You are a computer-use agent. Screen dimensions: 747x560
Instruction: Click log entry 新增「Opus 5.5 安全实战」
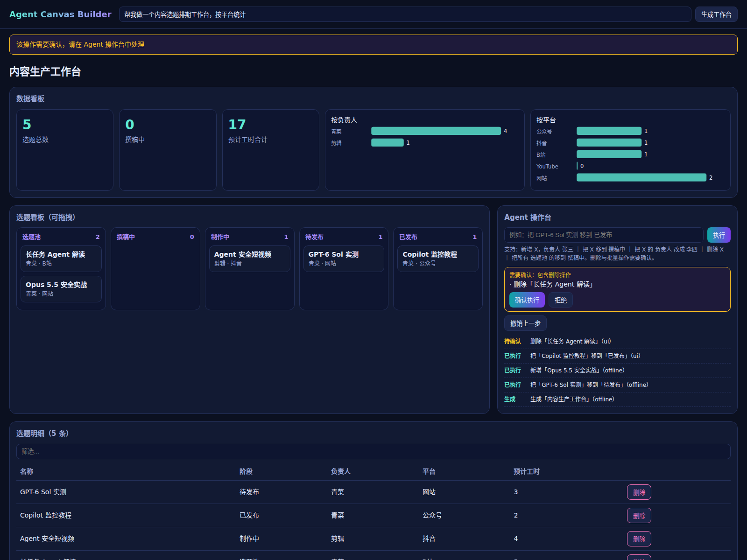617,370
